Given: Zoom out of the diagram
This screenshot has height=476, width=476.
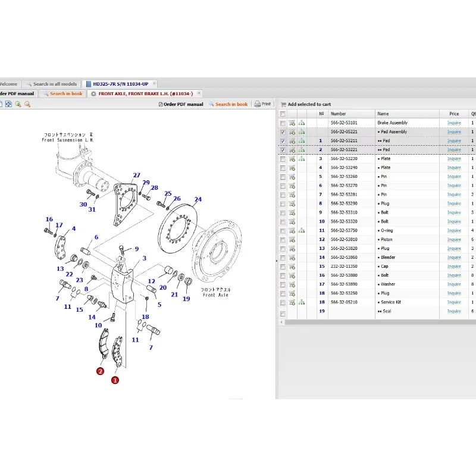Looking at the screenshot, I should click(27, 104).
